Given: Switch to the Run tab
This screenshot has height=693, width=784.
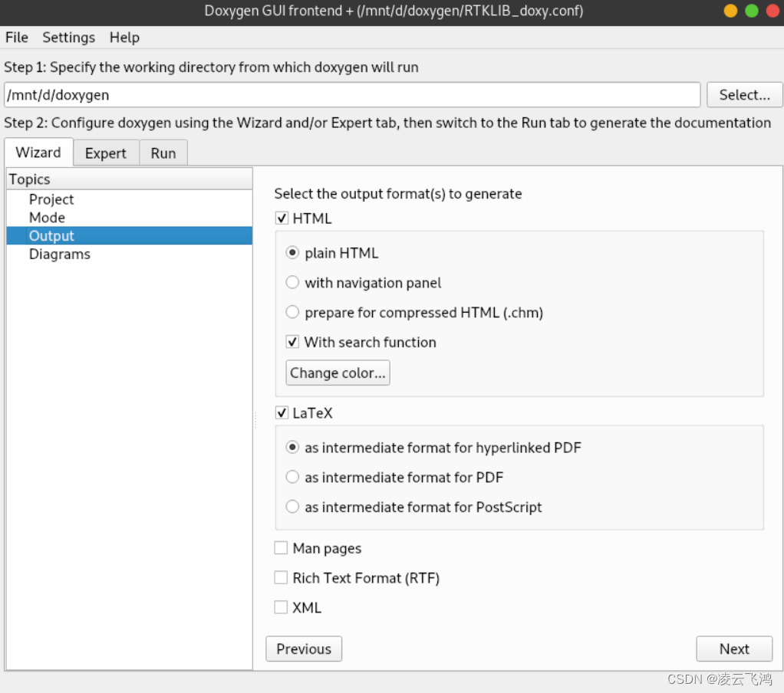Looking at the screenshot, I should [x=163, y=153].
